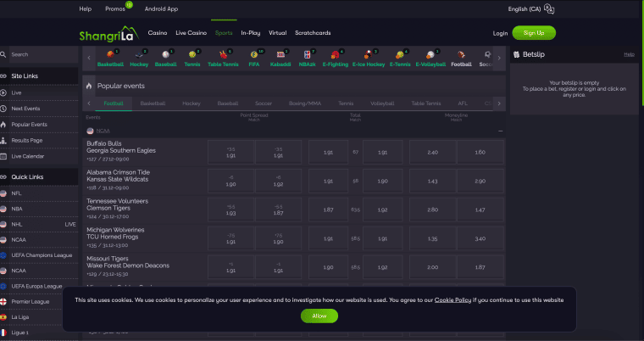Click the ShangriLa logo
Image resolution: width=644 pixels, height=341 pixels.
pyautogui.click(x=108, y=34)
